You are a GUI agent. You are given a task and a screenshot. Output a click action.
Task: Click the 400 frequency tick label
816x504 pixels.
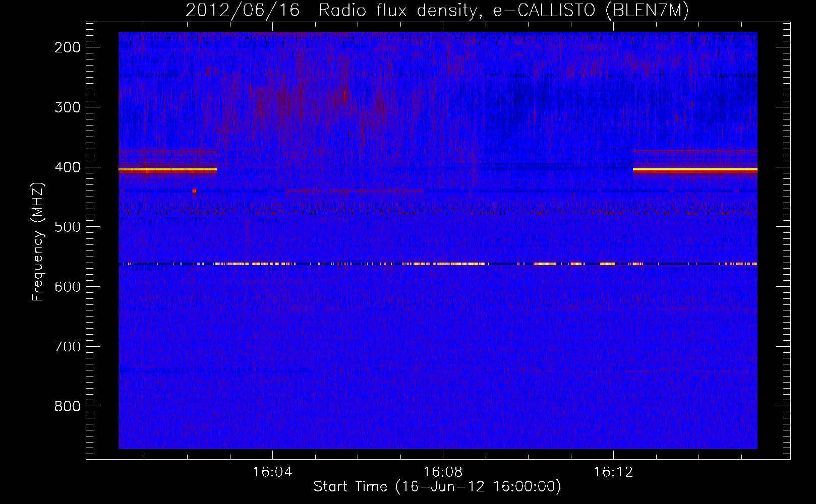click(x=68, y=167)
